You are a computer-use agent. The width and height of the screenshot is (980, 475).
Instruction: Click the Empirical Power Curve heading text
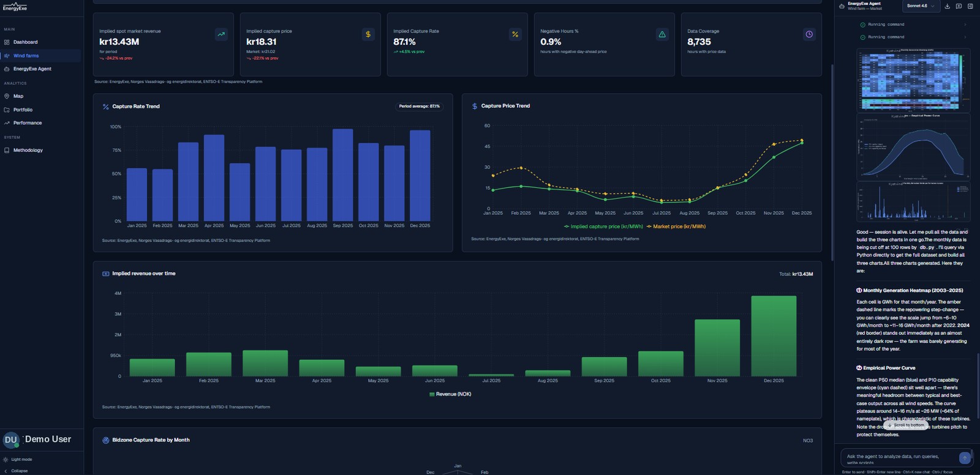(x=889, y=368)
